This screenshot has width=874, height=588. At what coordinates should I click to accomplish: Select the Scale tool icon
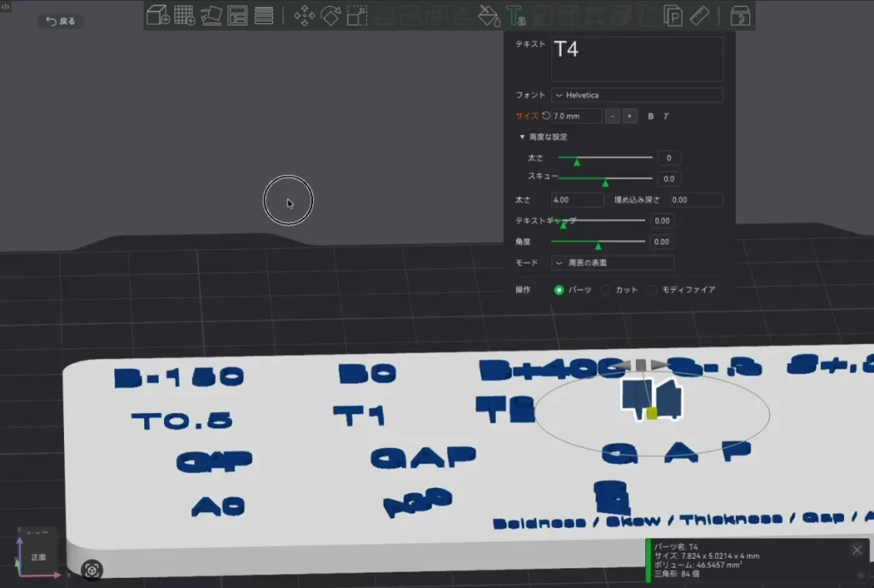tap(357, 15)
